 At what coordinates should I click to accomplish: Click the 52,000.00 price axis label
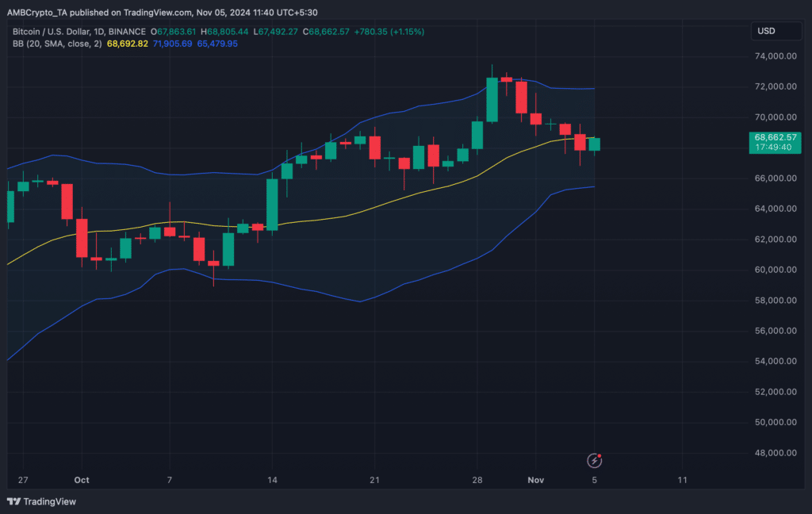[x=776, y=392]
